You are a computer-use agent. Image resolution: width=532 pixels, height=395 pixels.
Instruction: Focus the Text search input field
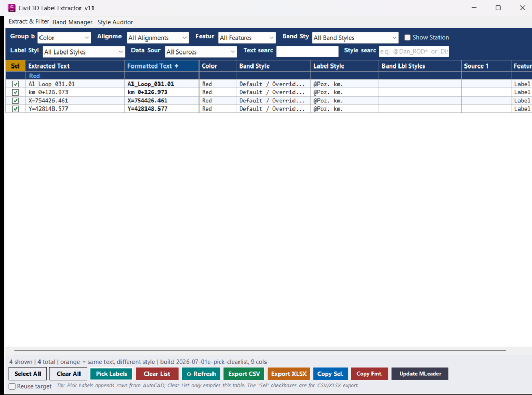(x=308, y=51)
